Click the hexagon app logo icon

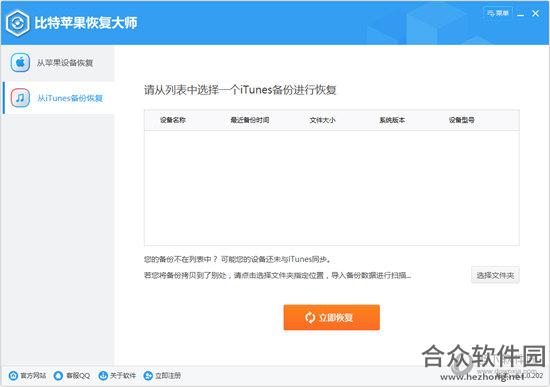(18, 23)
